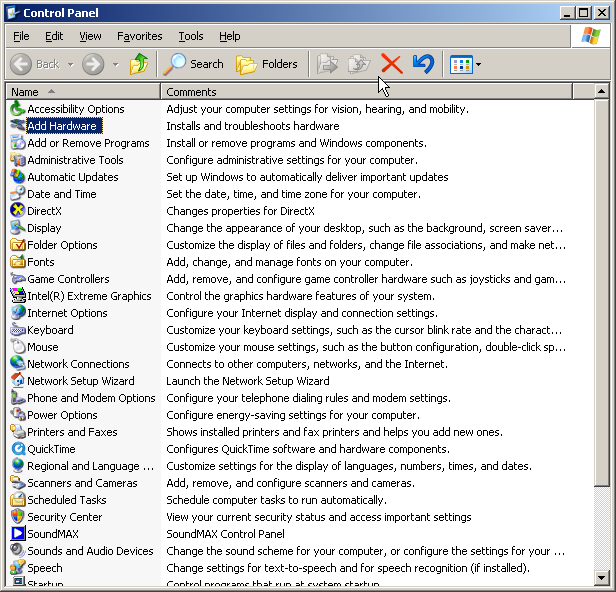Select the QuickTime icon
Viewport: 616px width, 592px height.
click(x=17, y=449)
